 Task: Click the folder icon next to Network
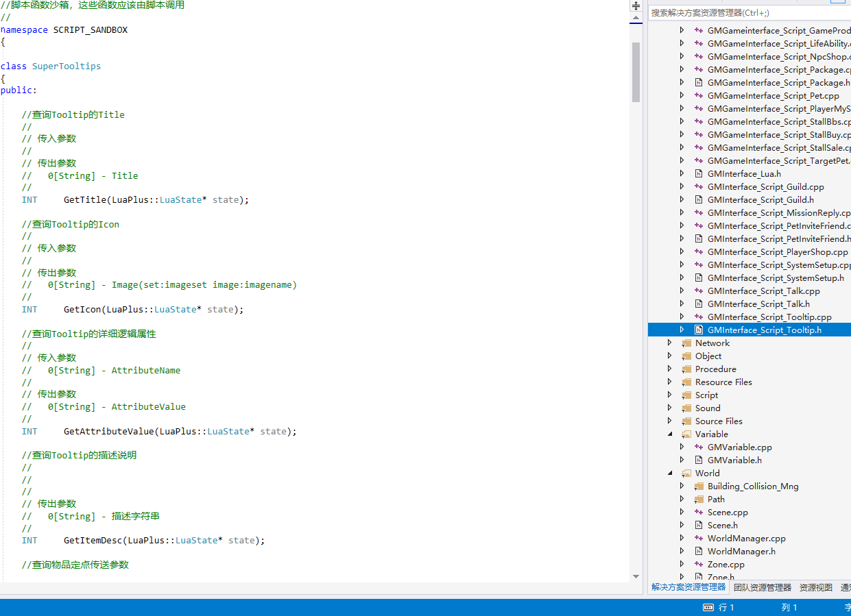[686, 343]
